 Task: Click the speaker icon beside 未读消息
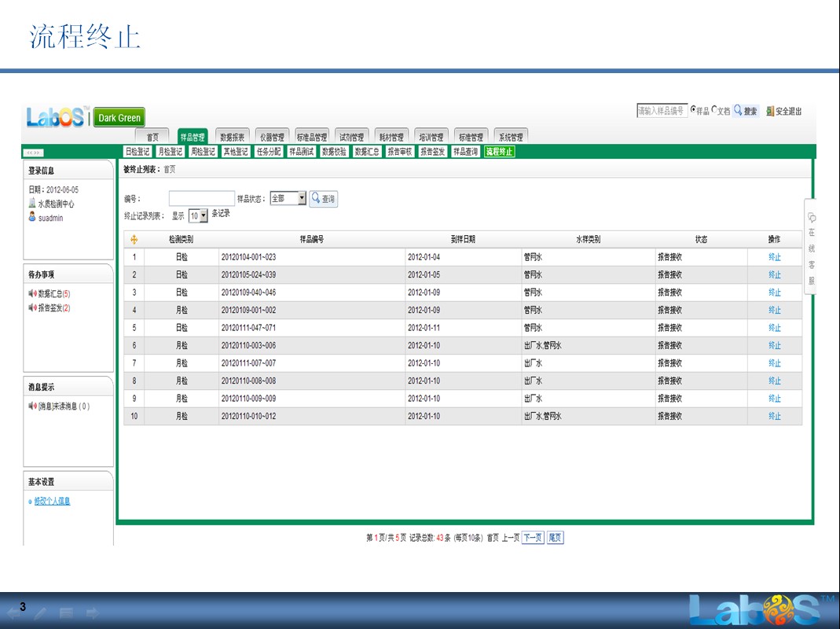[x=32, y=406]
